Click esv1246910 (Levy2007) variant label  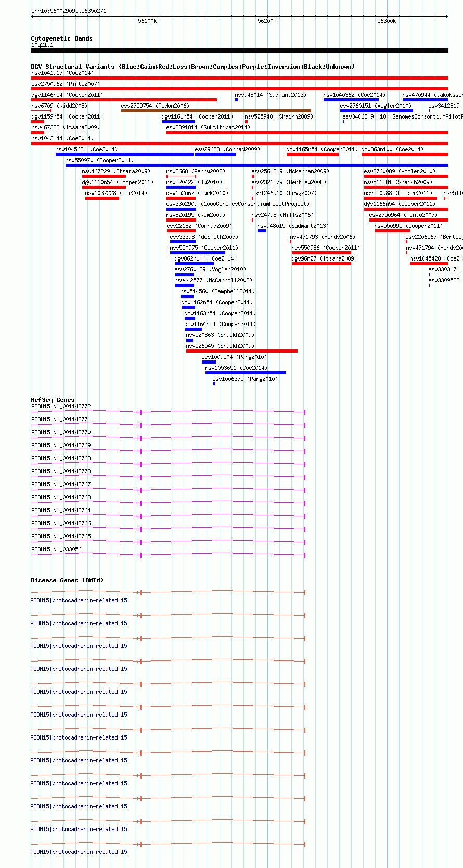(284, 193)
